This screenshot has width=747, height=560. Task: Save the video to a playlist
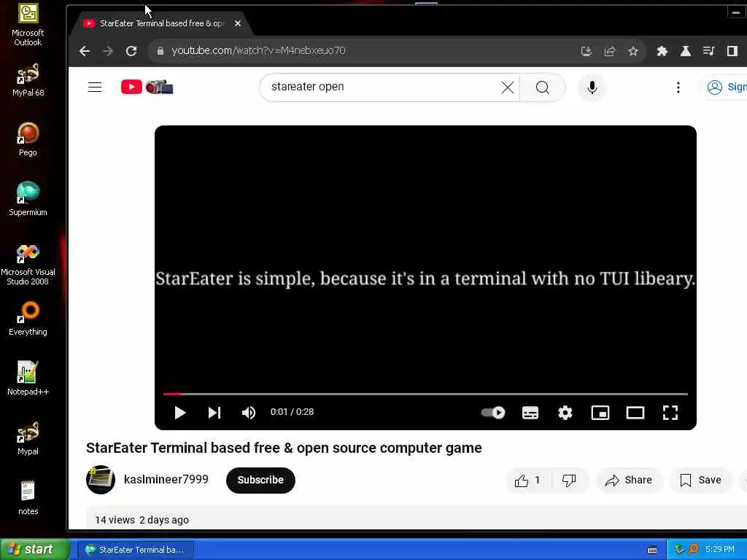[x=700, y=481]
